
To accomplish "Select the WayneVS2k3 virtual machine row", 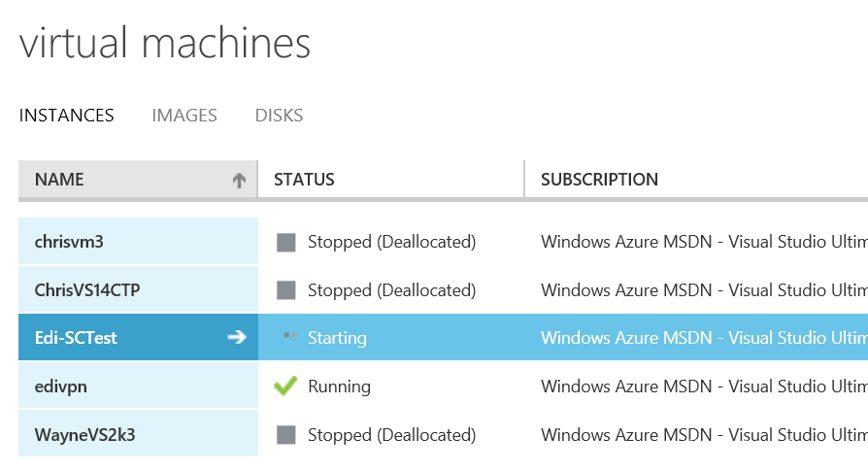I will tap(443, 434).
